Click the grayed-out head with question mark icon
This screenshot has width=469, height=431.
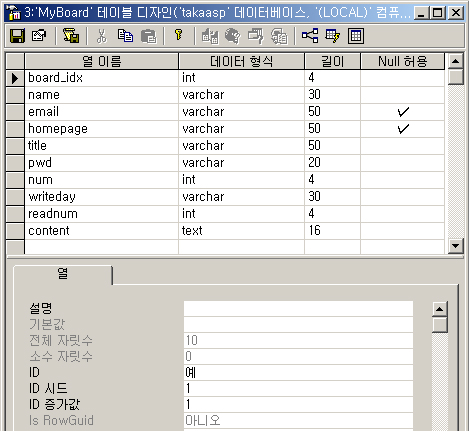(233, 36)
